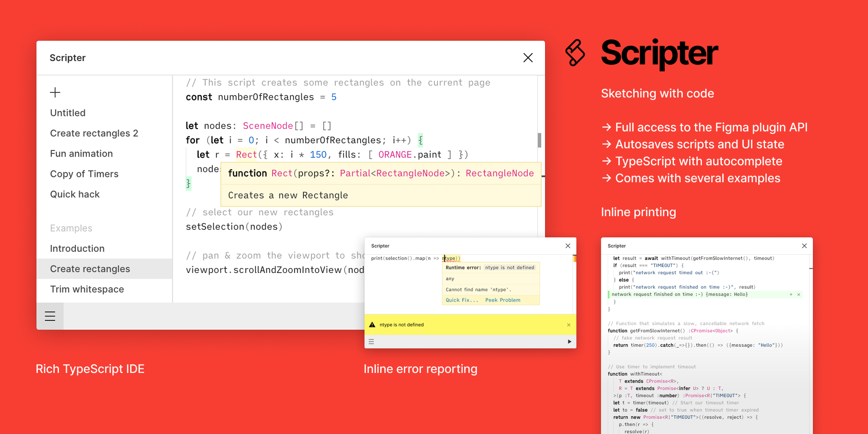Create a new script using the plus icon
The height and width of the screenshot is (434, 868).
pos(55,92)
